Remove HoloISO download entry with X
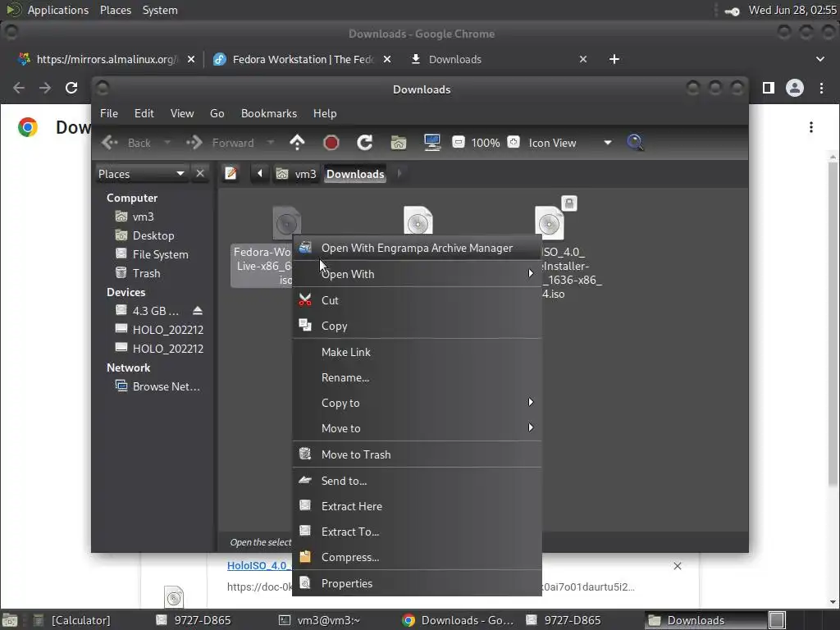The width and height of the screenshot is (840, 630). tap(677, 566)
